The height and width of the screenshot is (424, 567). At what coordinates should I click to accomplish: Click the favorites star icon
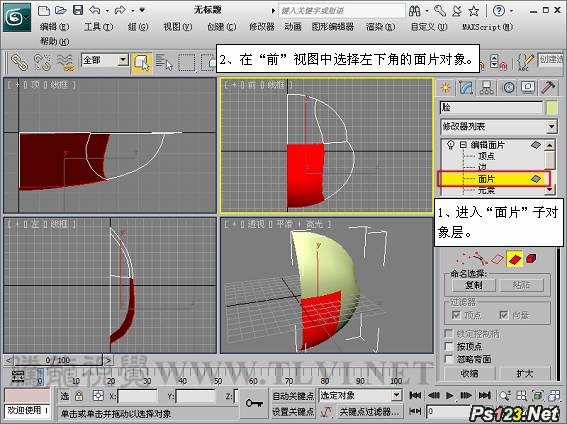(474, 11)
